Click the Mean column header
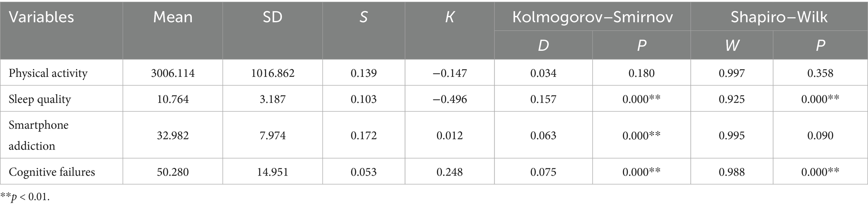 point(173,17)
